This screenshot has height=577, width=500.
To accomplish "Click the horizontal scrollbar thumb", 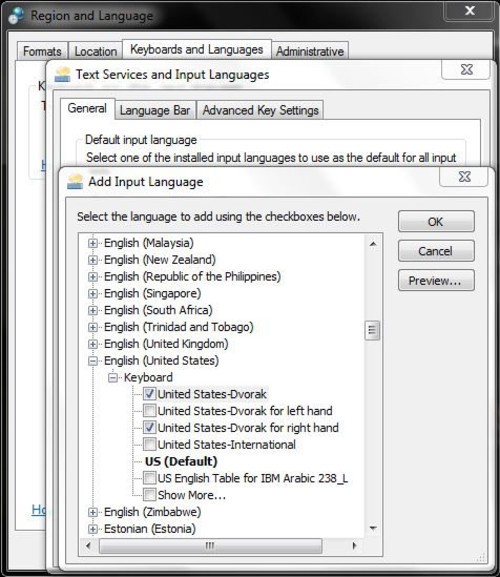I will pos(210,545).
